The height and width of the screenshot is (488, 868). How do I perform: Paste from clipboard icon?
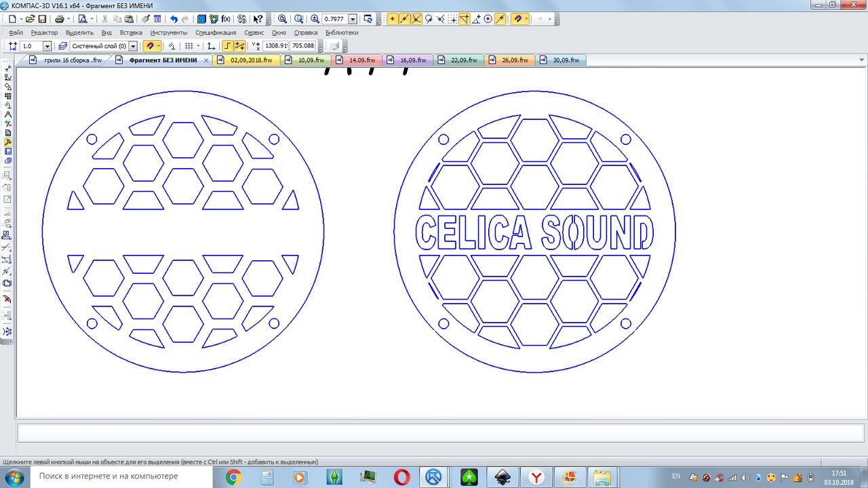tap(129, 19)
